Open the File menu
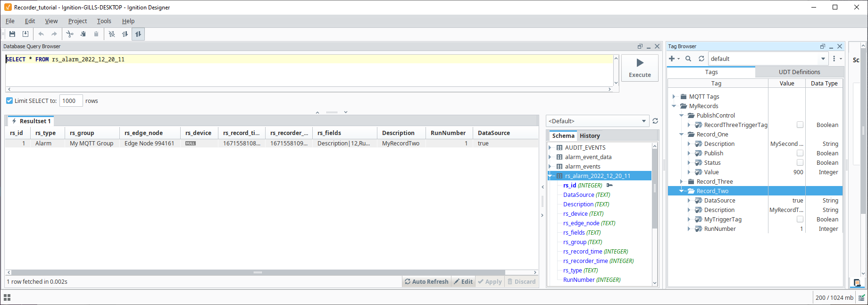This screenshot has width=868, height=305. [x=10, y=21]
